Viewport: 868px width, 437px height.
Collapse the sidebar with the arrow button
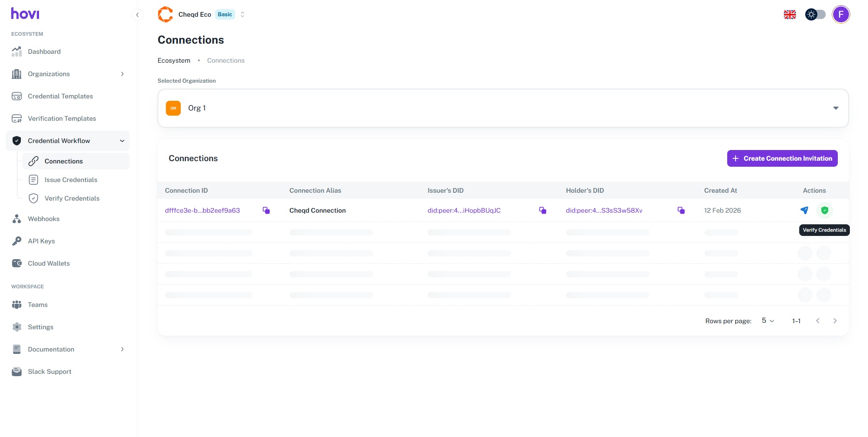click(137, 15)
